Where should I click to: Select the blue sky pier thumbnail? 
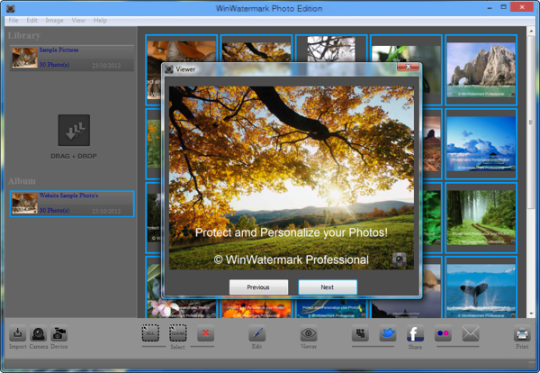(x=481, y=144)
